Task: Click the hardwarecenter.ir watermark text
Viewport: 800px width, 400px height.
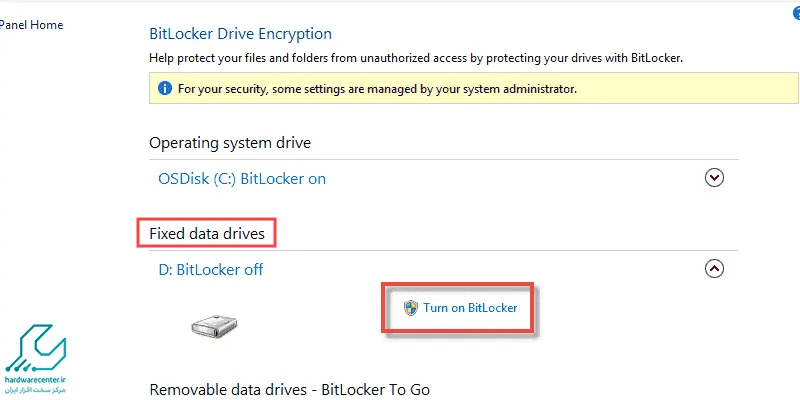Action: coord(35,380)
